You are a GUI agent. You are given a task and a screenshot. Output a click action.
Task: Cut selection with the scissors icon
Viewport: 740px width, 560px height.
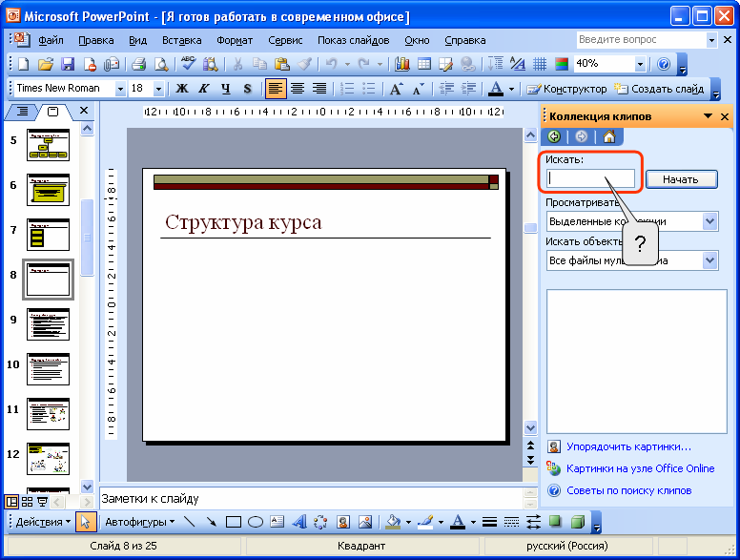[x=237, y=64]
